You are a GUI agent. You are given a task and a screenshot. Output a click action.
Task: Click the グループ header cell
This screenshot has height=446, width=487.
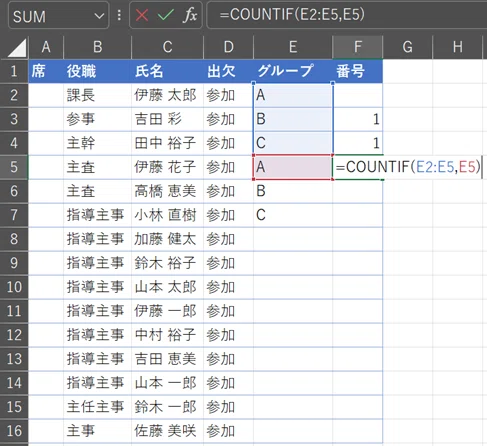pos(293,71)
